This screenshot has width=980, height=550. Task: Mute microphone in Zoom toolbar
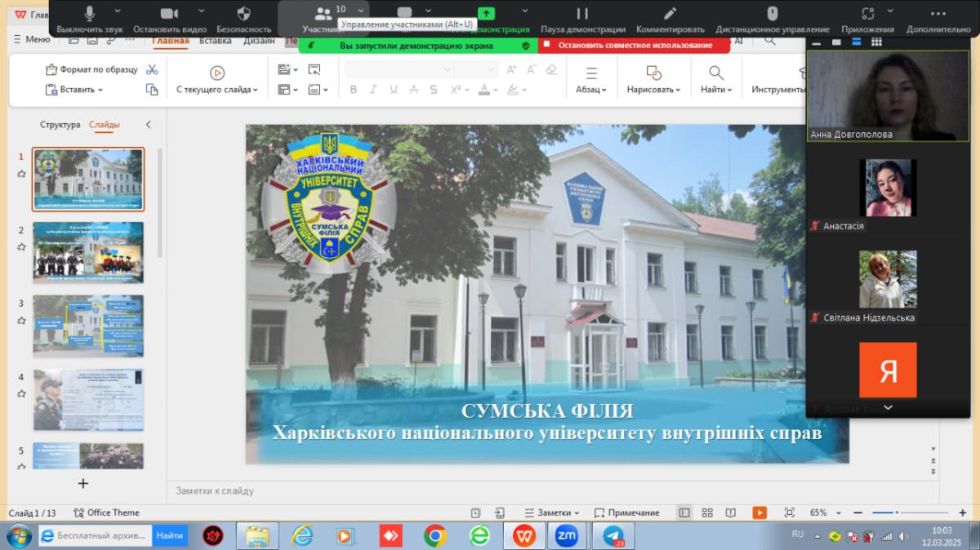(x=90, y=14)
